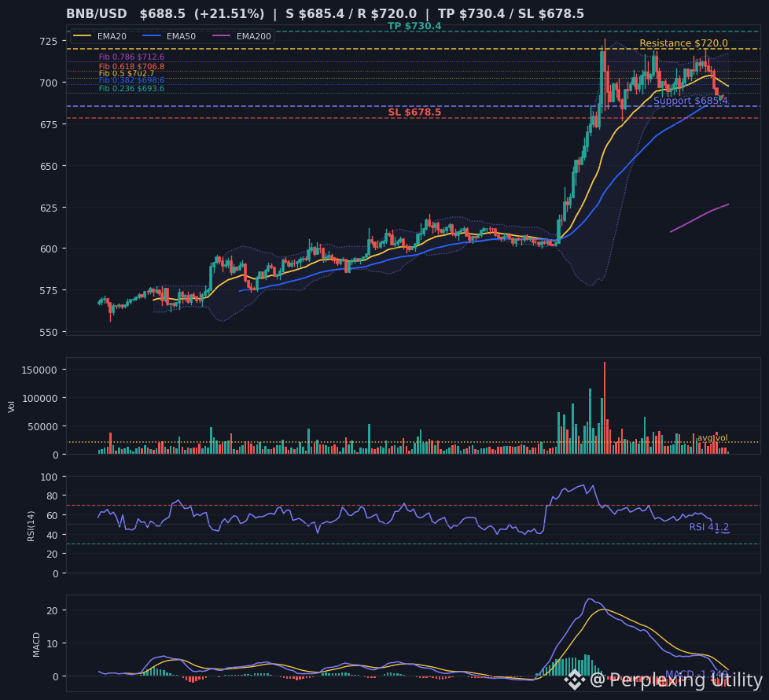The width and height of the screenshot is (769, 700).
Task: Select the EMA200 legend entry
Action: 241,36
